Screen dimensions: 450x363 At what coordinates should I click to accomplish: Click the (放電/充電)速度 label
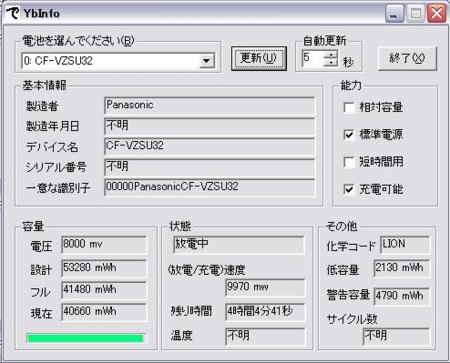click(207, 270)
